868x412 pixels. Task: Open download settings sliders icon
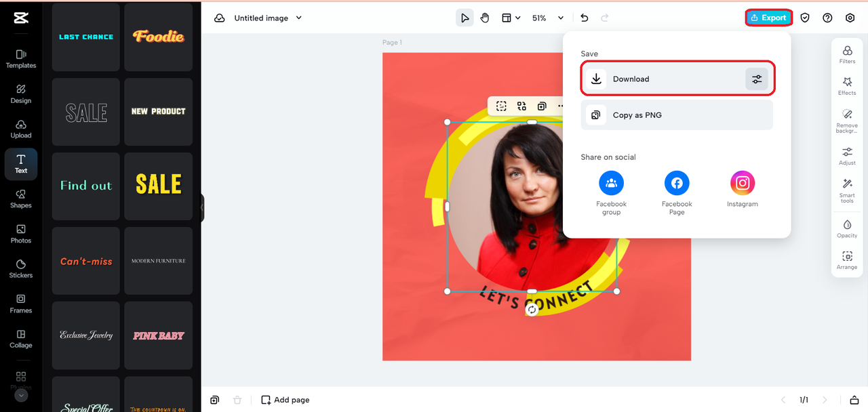point(757,79)
